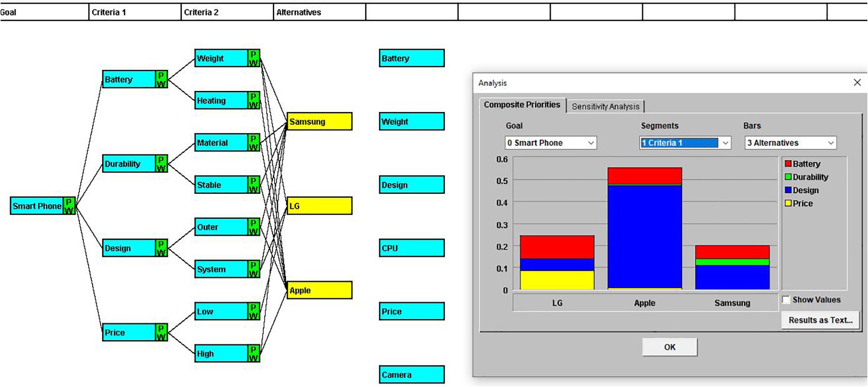868x387 pixels.
Task: Confirm the Analysis dialog with OK
Action: point(670,347)
